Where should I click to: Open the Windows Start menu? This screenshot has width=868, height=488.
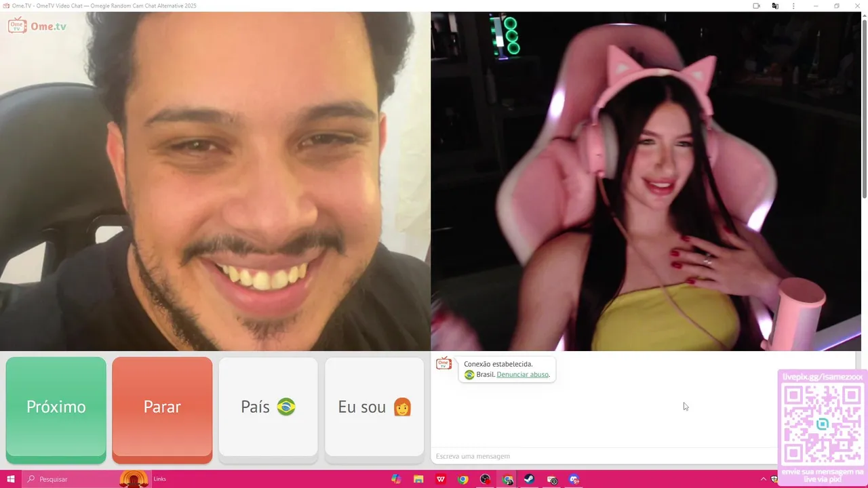[11, 479]
